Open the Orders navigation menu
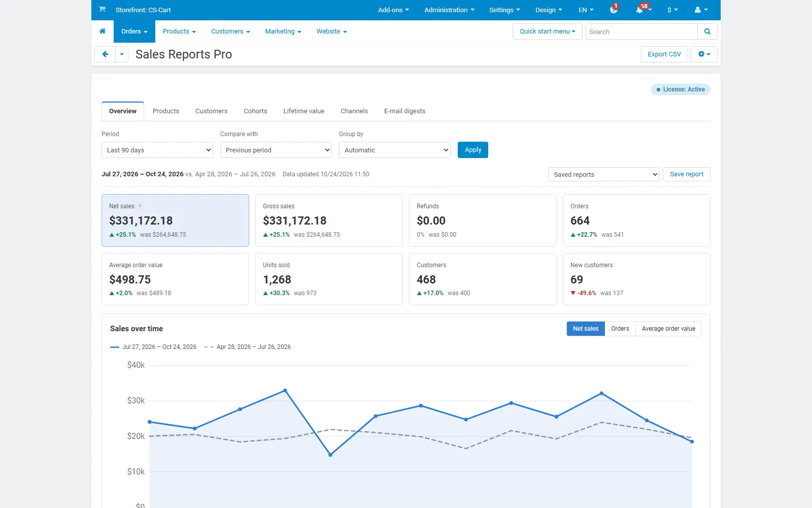 (x=134, y=31)
